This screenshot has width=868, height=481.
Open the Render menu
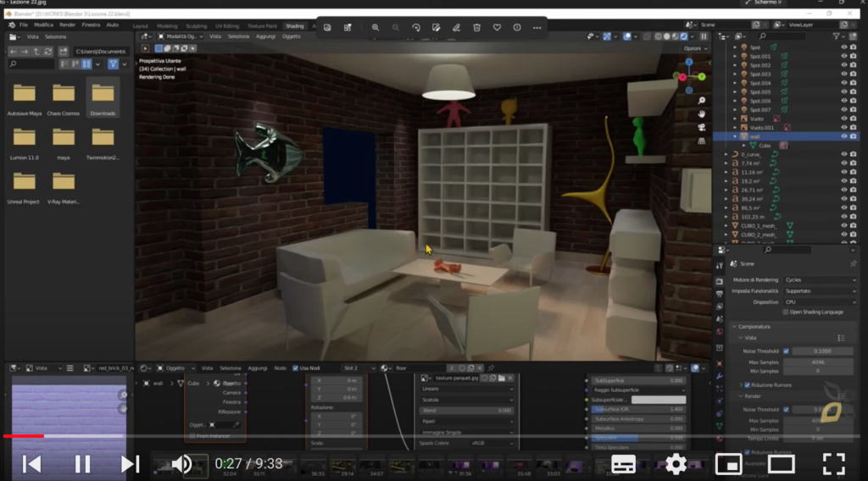tap(67, 25)
